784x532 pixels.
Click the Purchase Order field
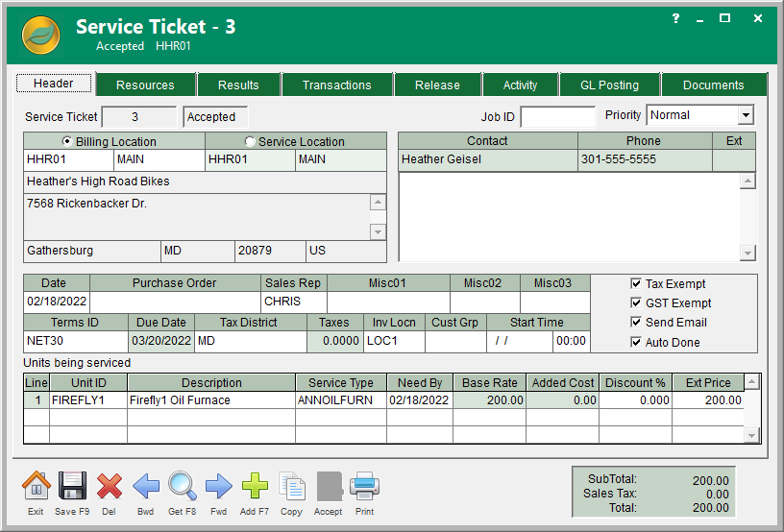[x=175, y=302]
